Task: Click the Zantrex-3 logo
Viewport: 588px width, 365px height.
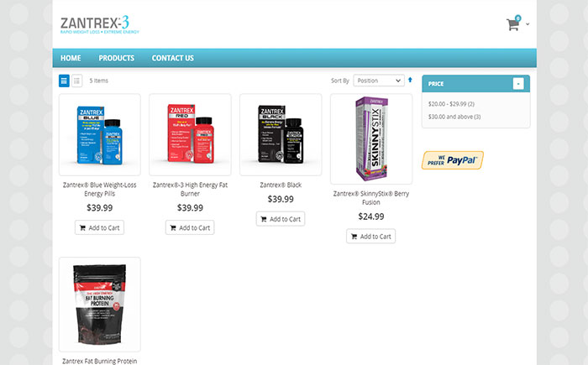Action: (x=99, y=24)
